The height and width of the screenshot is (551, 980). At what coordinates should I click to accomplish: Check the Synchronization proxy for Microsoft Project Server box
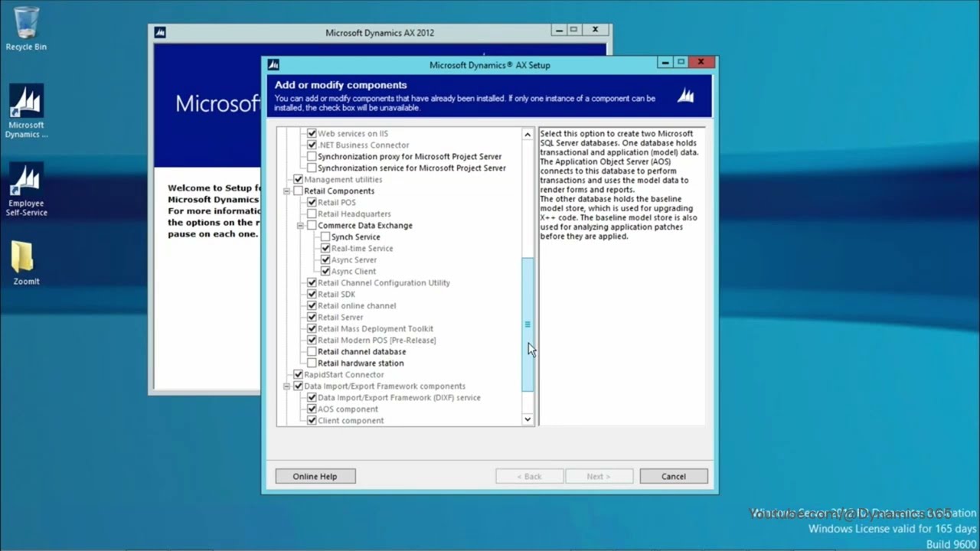click(x=312, y=157)
